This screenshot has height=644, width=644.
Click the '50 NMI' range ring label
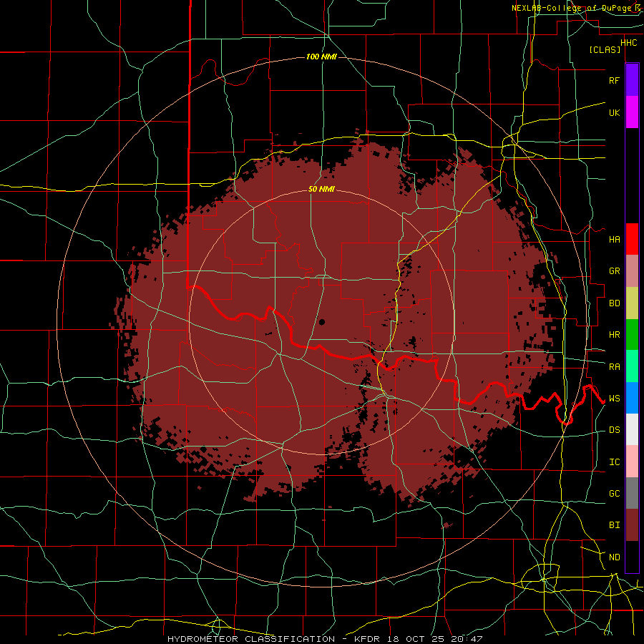pos(321,190)
